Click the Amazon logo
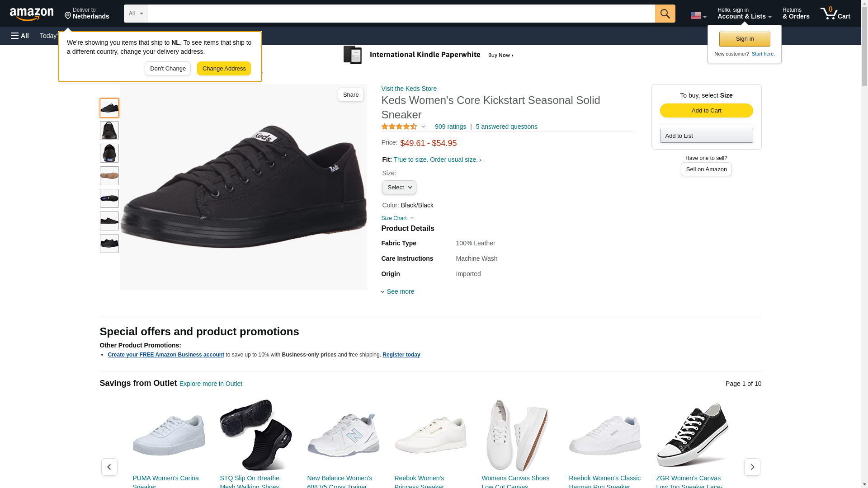 32,14
